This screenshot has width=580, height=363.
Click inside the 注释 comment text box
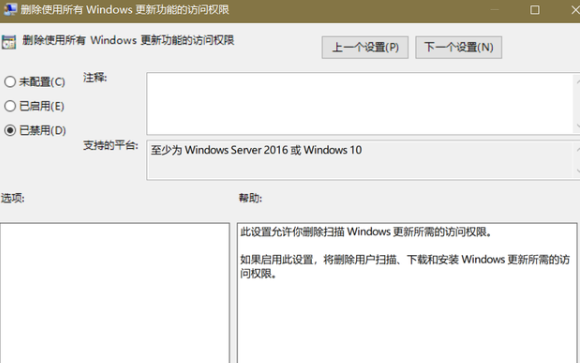coord(359,104)
